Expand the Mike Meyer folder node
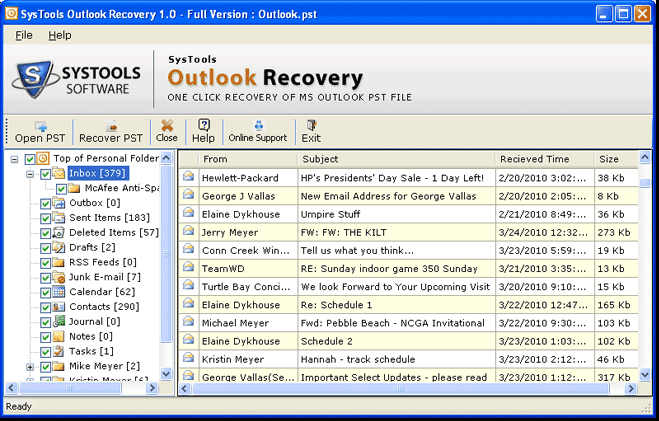 pyautogui.click(x=31, y=367)
